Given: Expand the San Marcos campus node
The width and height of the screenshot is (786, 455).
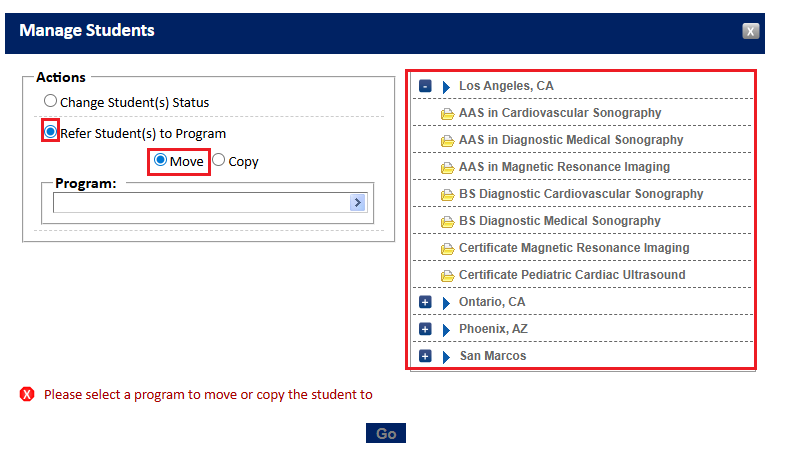Looking at the screenshot, I should (x=425, y=356).
